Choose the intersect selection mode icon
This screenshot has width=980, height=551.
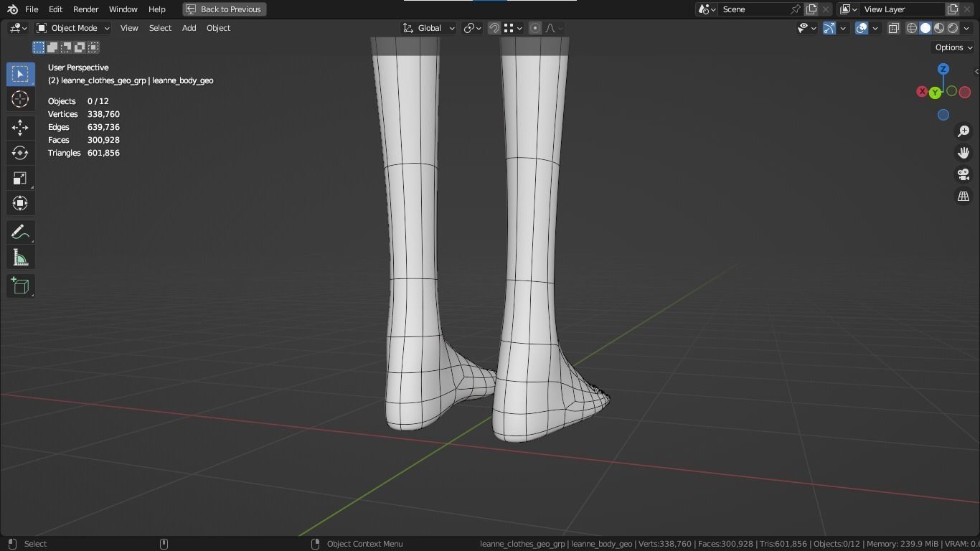[93, 47]
